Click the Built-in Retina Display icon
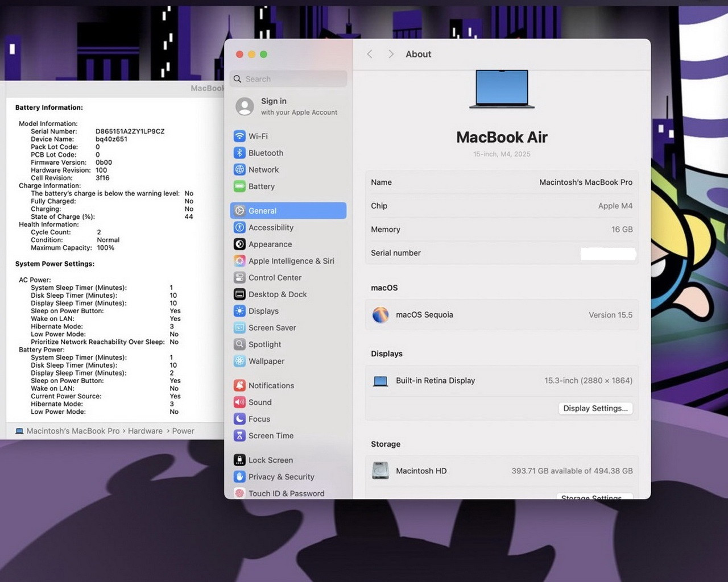 (380, 381)
